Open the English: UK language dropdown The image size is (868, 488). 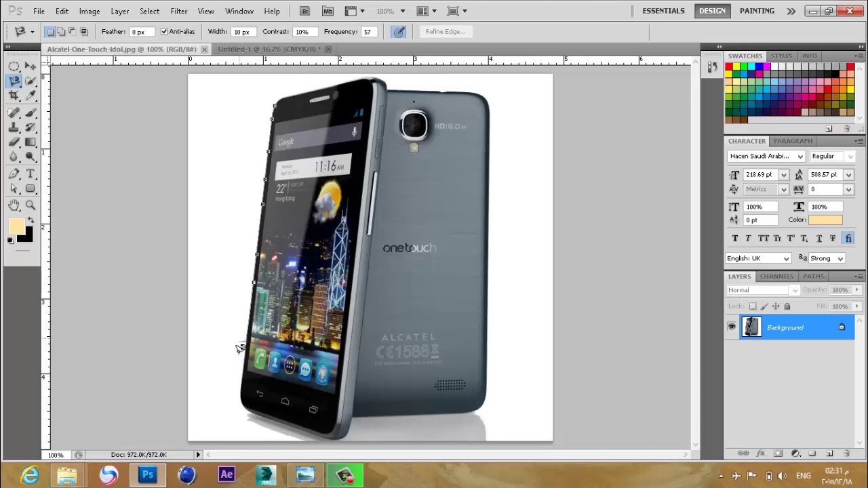point(759,258)
